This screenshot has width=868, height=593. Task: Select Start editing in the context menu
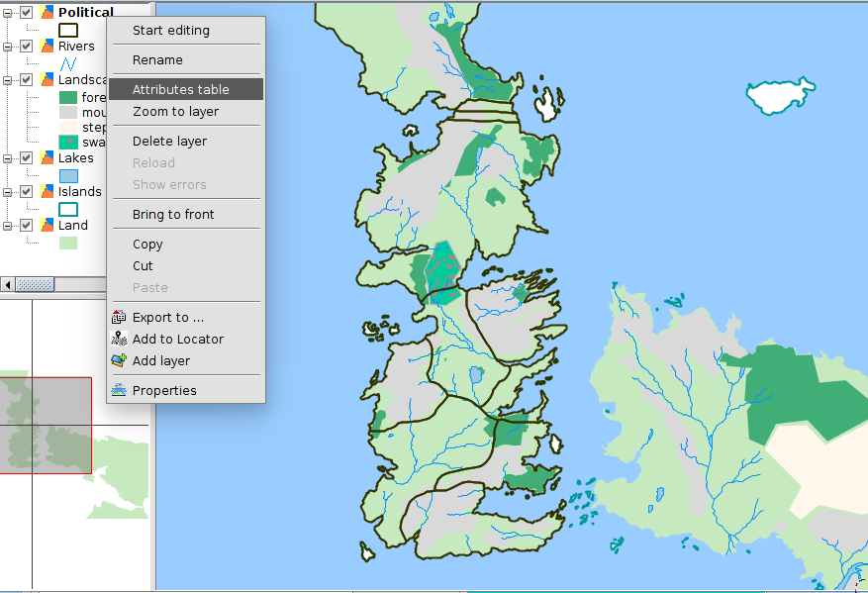point(171,31)
